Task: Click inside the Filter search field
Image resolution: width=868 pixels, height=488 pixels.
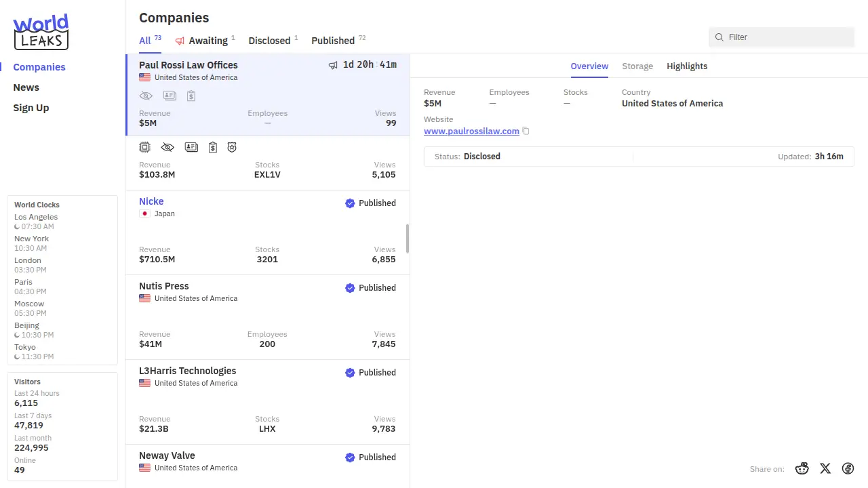Action: click(x=787, y=37)
